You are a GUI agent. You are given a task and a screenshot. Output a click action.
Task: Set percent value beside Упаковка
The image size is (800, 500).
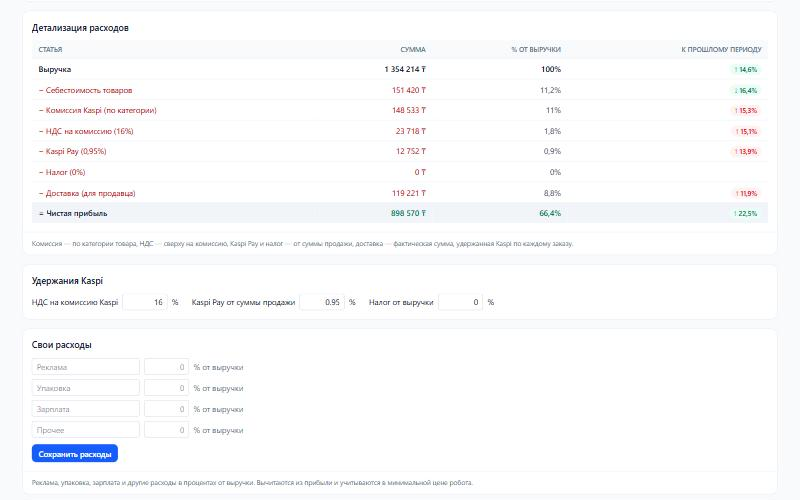click(166, 388)
